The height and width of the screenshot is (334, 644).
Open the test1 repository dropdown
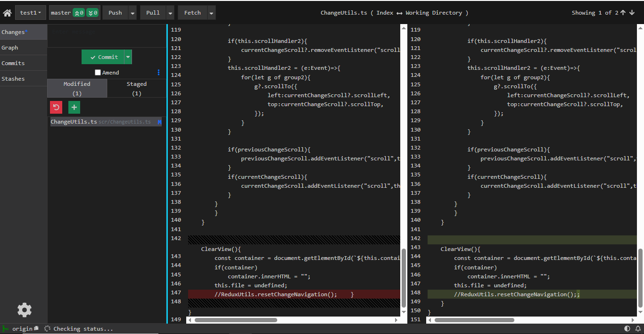click(x=31, y=13)
